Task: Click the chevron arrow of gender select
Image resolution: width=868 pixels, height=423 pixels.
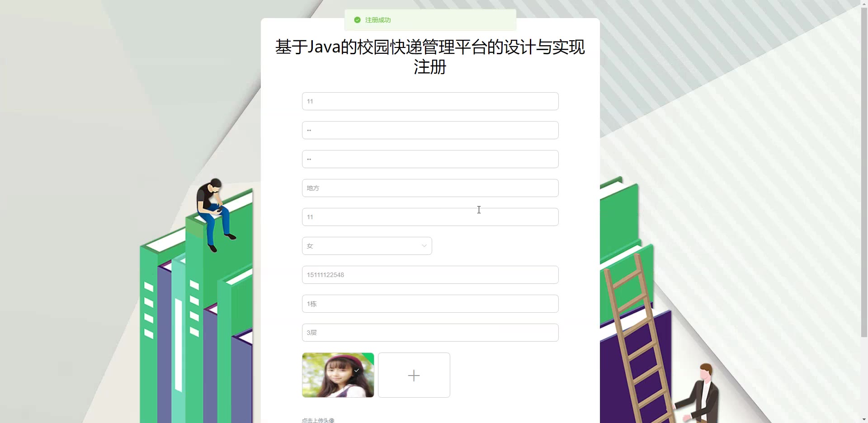Action: point(424,246)
